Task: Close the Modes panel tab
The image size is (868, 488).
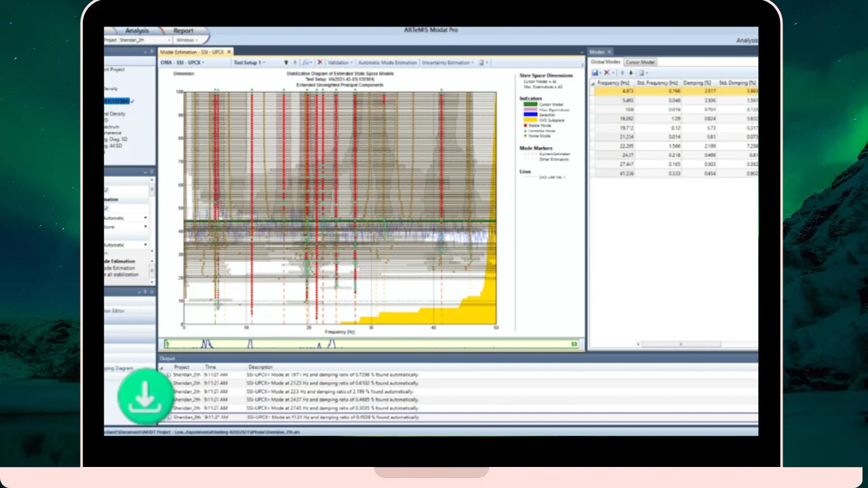Action: (x=609, y=52)
